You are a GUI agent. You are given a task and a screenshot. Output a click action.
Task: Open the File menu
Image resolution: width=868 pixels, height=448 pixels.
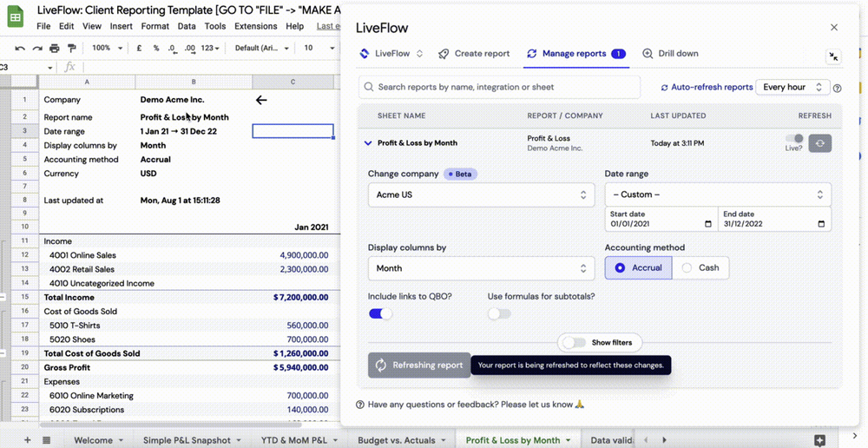(43, 26)
